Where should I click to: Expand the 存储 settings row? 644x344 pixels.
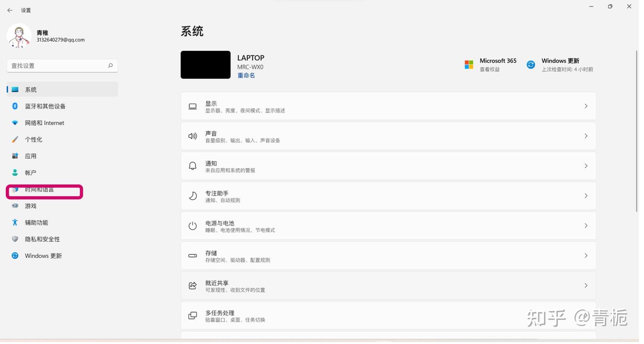click(388, 256)
